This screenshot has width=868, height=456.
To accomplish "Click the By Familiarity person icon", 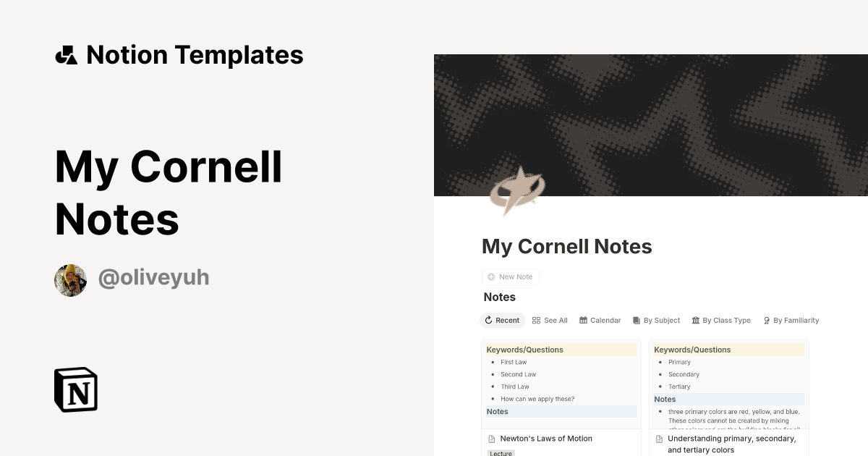I will click(x=766, y=320).
